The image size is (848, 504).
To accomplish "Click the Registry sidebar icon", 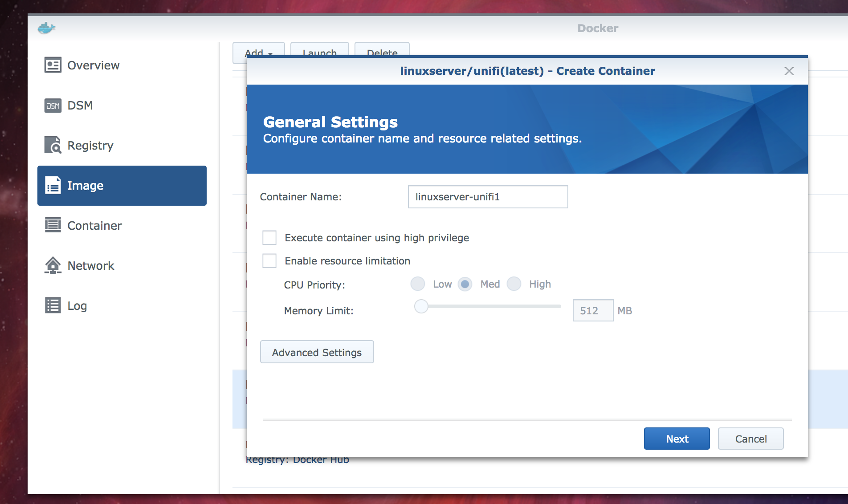I will point(53,145).
